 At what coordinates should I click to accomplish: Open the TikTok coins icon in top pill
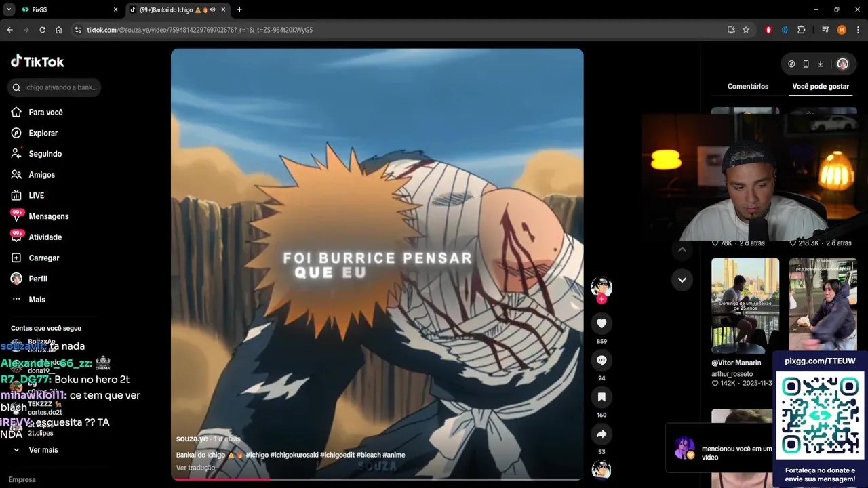791,64
